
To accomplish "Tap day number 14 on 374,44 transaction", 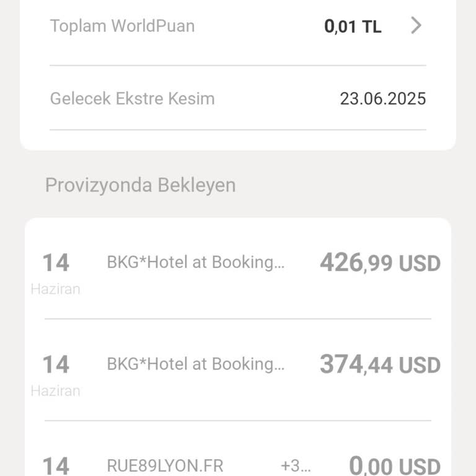I will point(55,364).
